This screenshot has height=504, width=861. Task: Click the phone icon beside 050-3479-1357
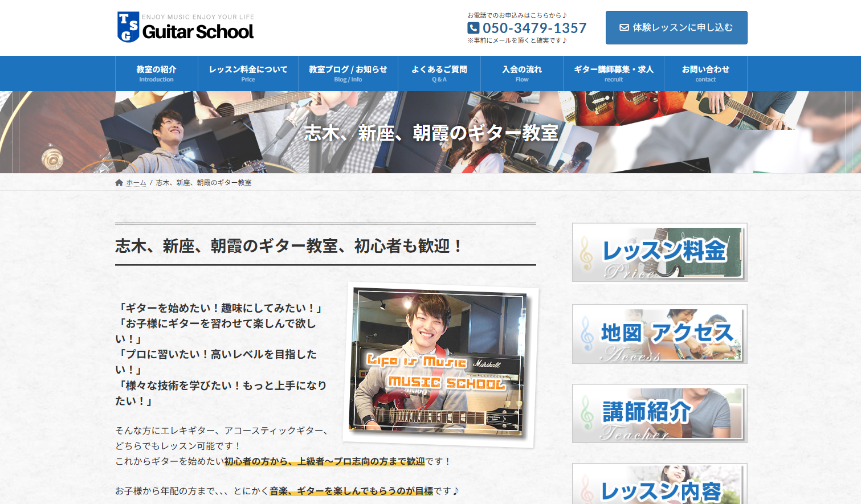coord(473,28)
